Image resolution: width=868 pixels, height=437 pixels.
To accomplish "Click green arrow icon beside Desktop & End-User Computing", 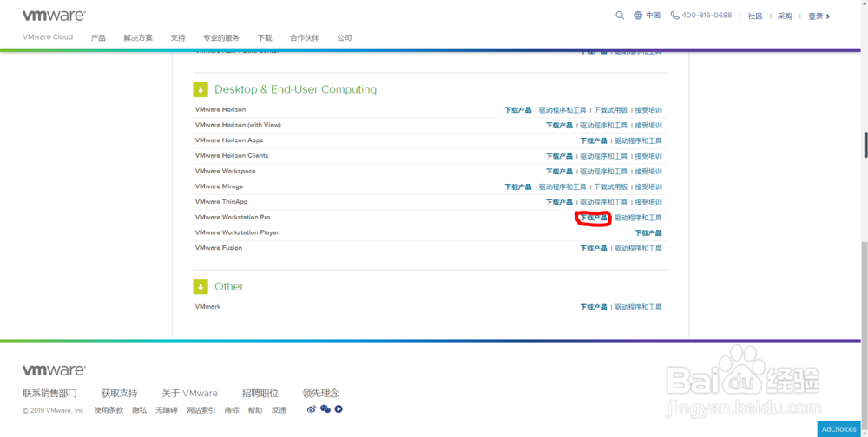I will 201,89.
